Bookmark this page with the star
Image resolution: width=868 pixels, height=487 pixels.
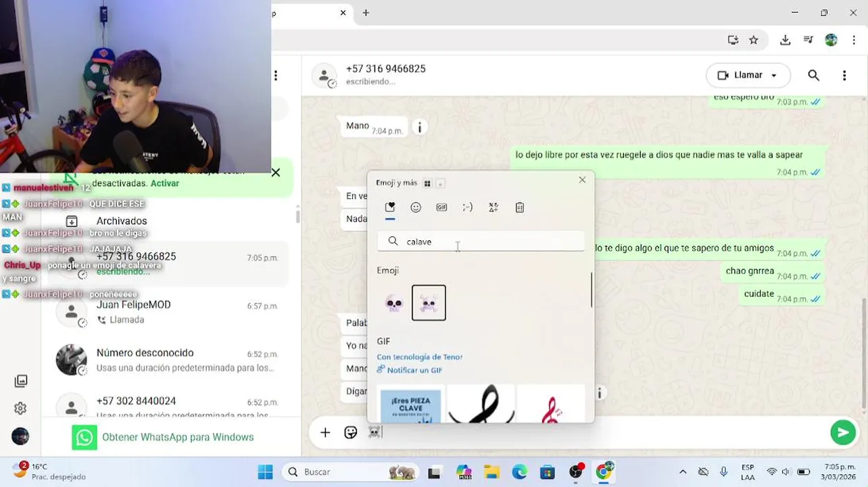pos(754,40)
